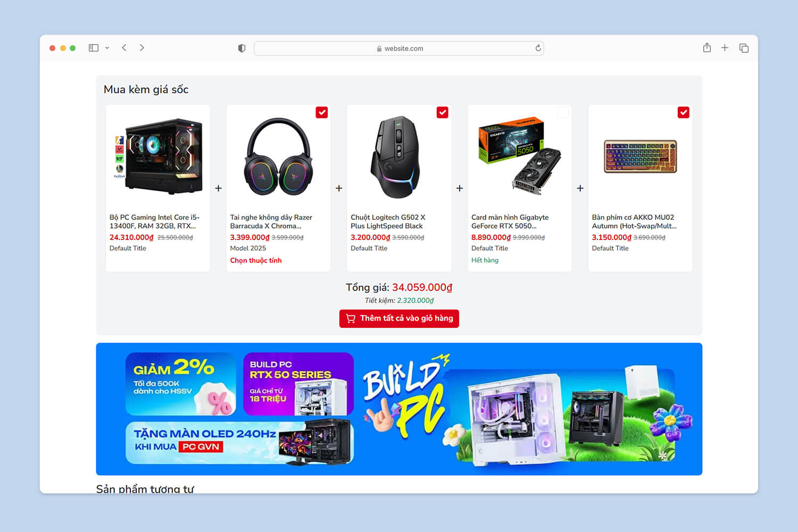
Task: Tick the Gigabyte RTX 5050 card checkbox
Action: pyautogui.click(x=563, y=112)
